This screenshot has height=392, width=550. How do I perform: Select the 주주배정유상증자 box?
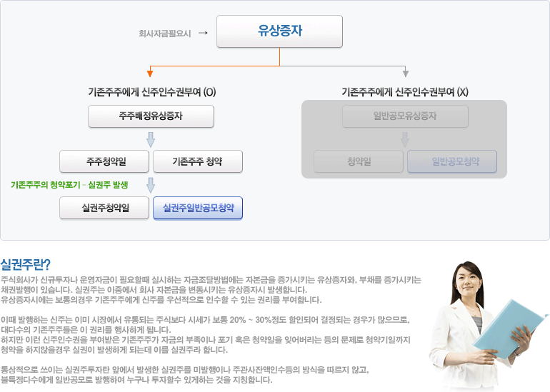pyautogui.click(x=151, y=116)
